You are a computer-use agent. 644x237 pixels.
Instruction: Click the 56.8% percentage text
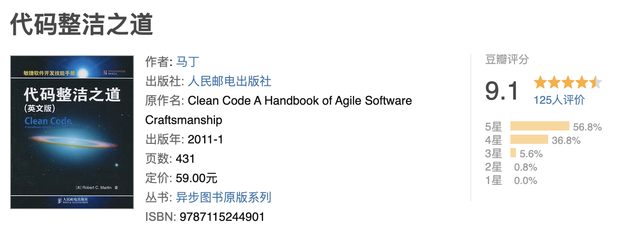pyautogui.click(x=587, y=127)
